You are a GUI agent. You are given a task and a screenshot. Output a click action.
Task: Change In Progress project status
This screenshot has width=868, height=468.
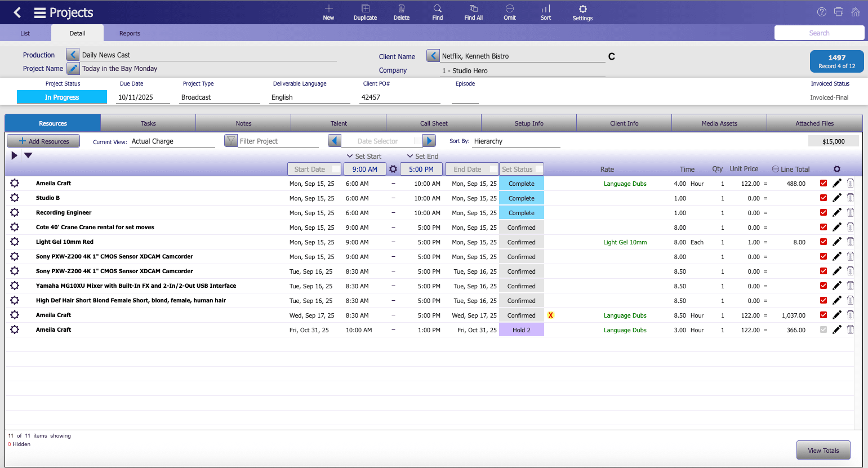[x=62, y=97]
